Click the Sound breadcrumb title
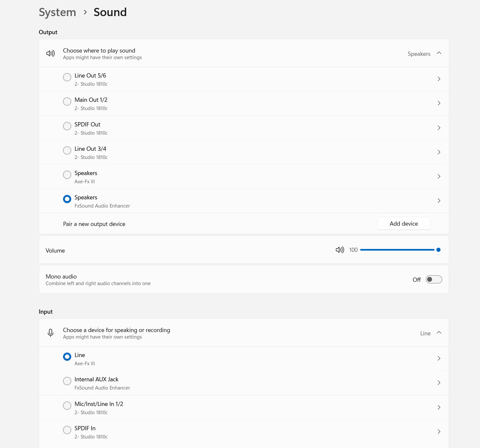The width and height of the screenshot is (480, 448). [110, 12]
